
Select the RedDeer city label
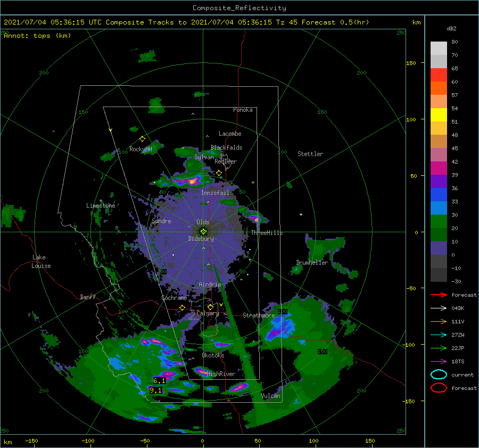click(x=226, y=161)
